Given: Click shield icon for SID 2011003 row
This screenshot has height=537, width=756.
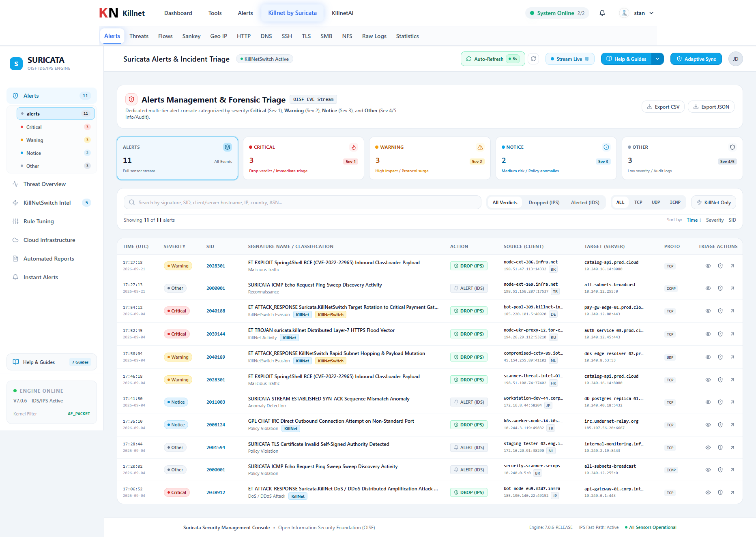Looking at the screenshot, I should pyautogui.click(x=720, y=402).
